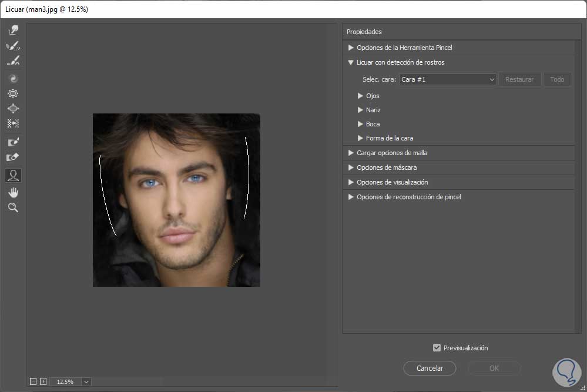
Task: Expand Forma de la cara section
Action: point(360,138)
